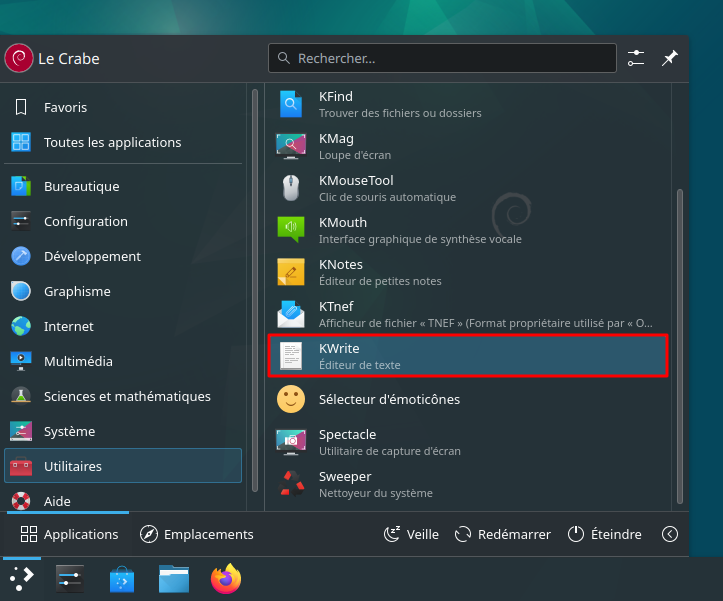Click the Graphisme circle icon
This screenshot has width=723, height=601.
click(x=21, y=291)
